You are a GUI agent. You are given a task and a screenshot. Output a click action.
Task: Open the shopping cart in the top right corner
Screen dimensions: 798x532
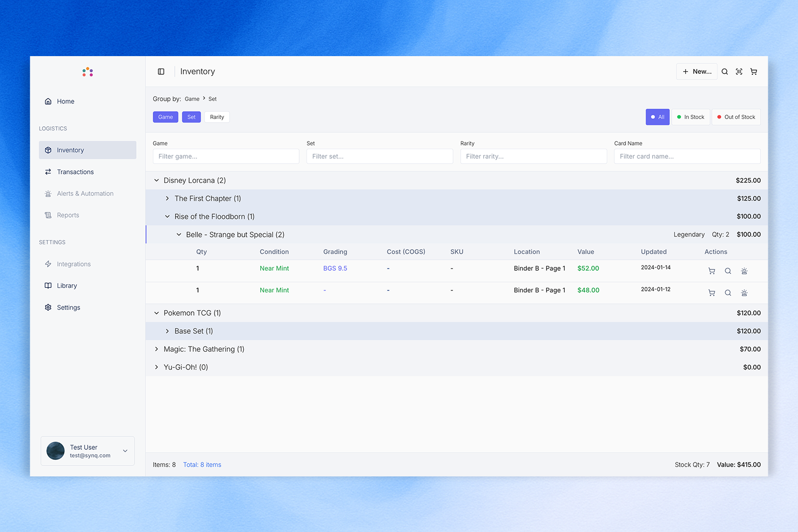pos(753,71)
